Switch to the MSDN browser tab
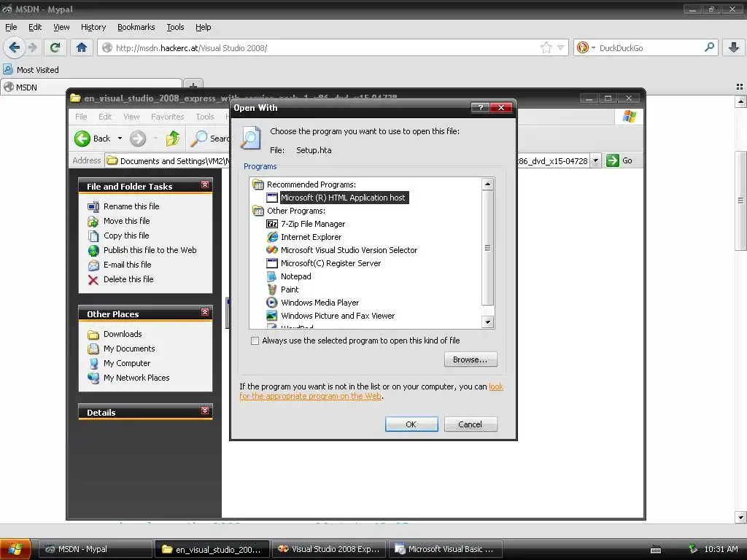The height and width of the screenshot is (560, 747). tap(90, 87)
